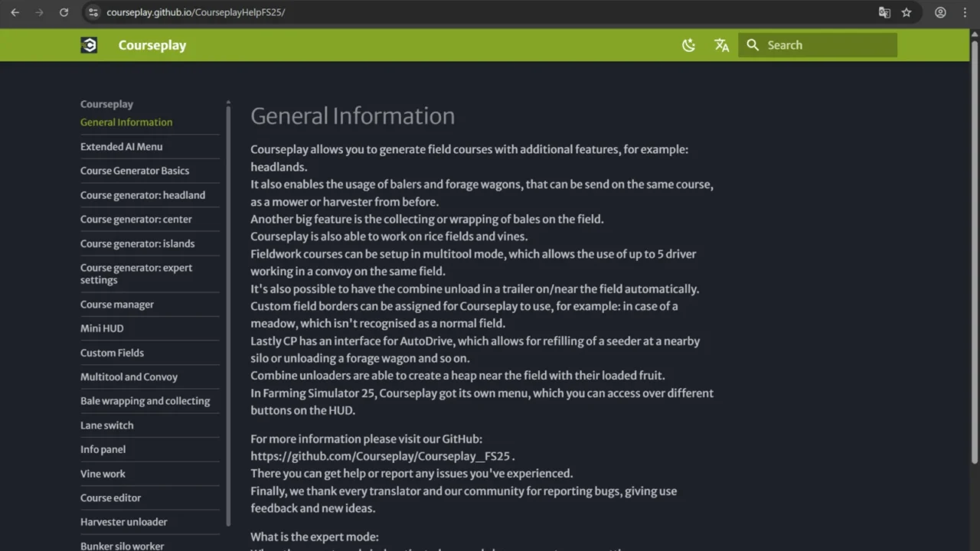980x551 pixels.
Task: Open Extended AI Menu page
Action: pos(122,147)
